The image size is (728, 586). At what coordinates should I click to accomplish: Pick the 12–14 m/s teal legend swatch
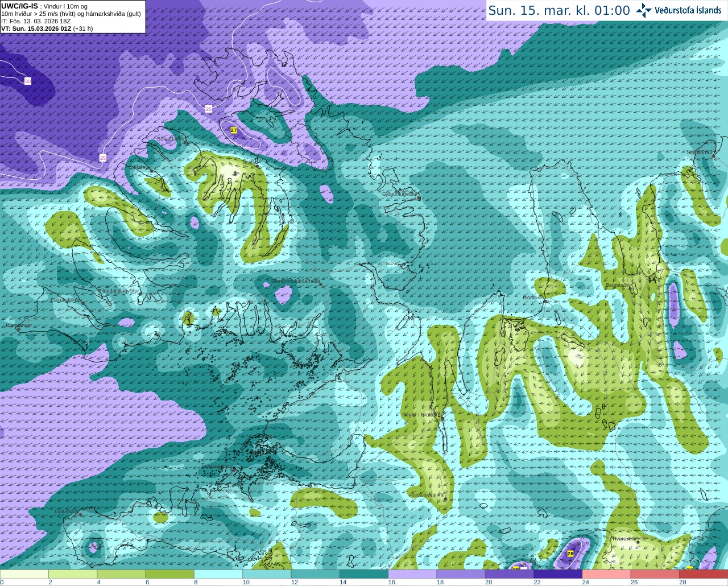point(316,574)
